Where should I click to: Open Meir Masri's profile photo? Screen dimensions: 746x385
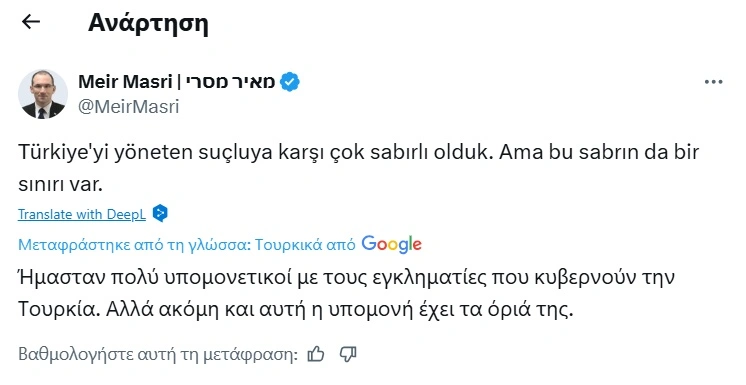pos(43,94)
